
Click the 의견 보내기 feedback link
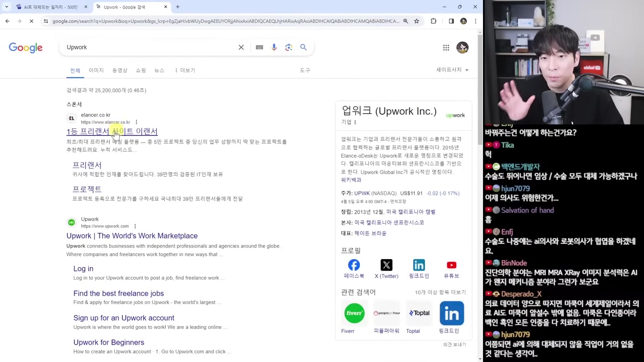454,344
